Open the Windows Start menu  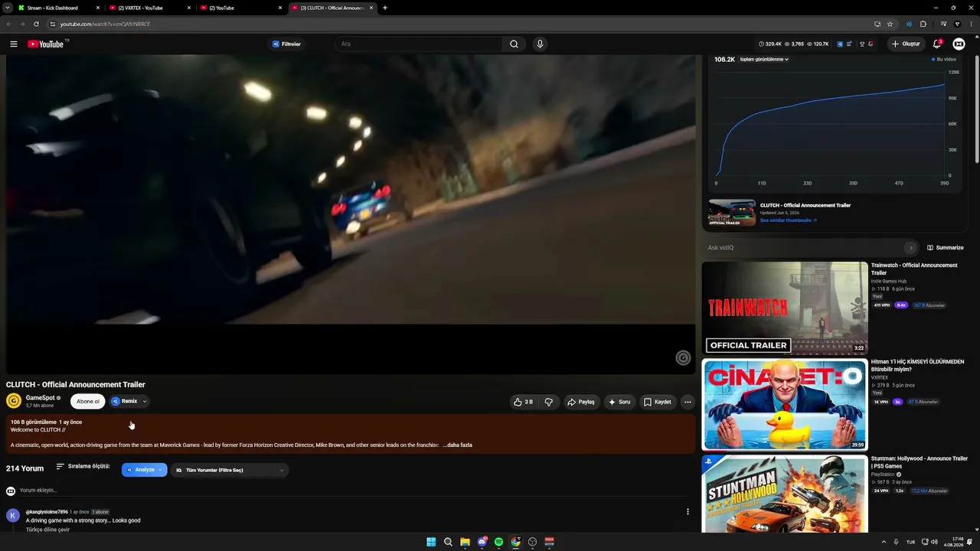[x=431, y=542]
